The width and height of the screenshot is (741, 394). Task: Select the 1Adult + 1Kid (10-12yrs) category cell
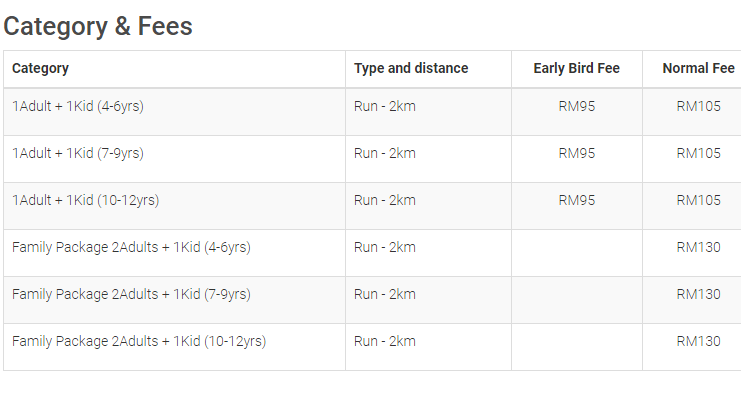tap(86, 200)
